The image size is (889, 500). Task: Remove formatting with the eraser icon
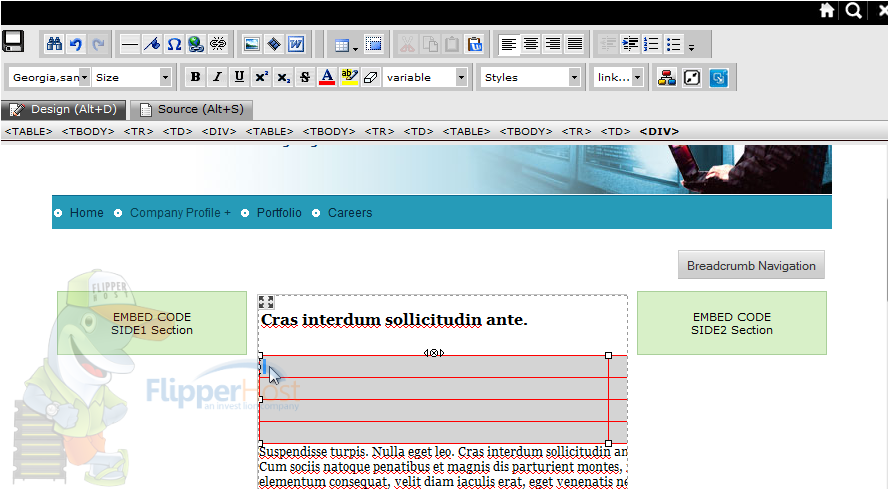[x=371, y=77]
